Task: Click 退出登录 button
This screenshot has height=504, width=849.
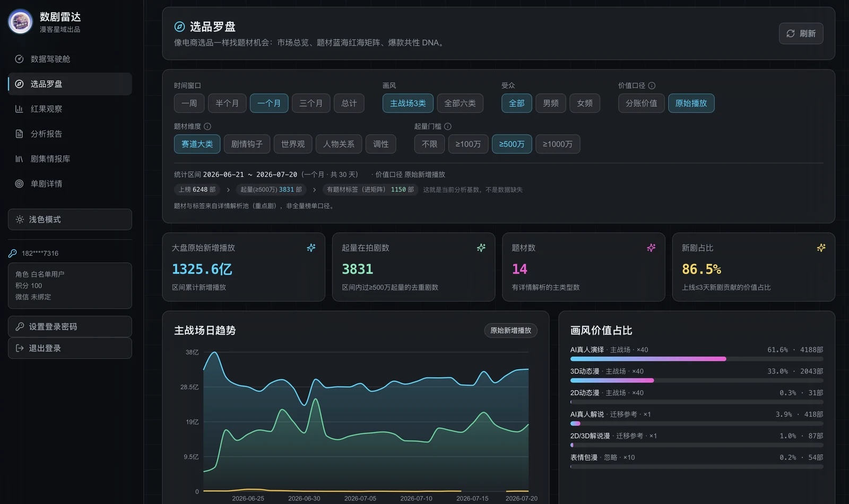Action: (70, 348)
